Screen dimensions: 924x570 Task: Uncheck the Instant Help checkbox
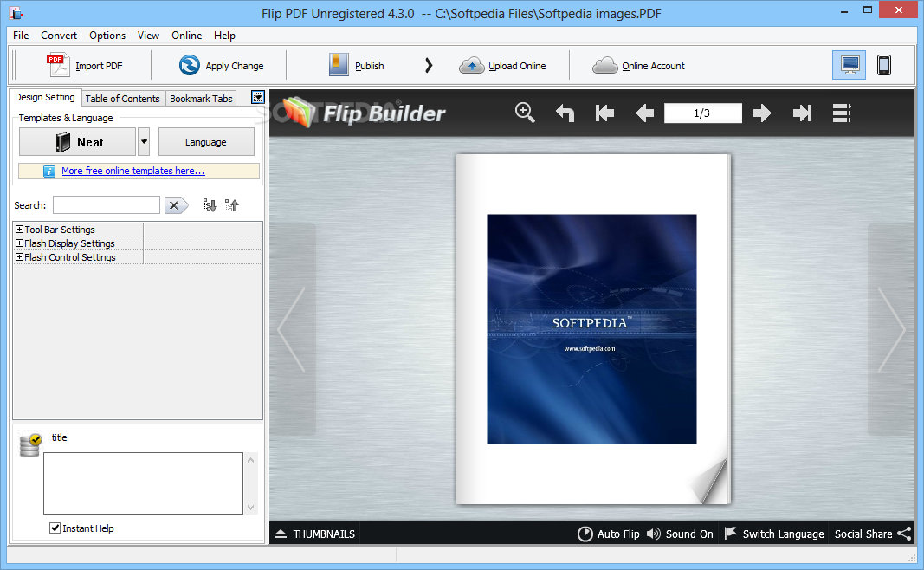click(55, 528)
